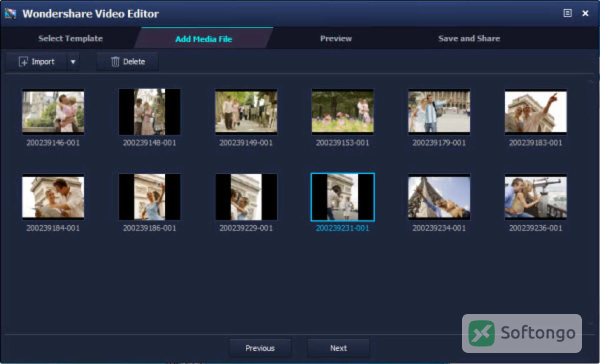The height and width of the screenshot is (364, 600).
Task: Select thumbnail of clip 200239146-001
Action: tap(53, 112)
